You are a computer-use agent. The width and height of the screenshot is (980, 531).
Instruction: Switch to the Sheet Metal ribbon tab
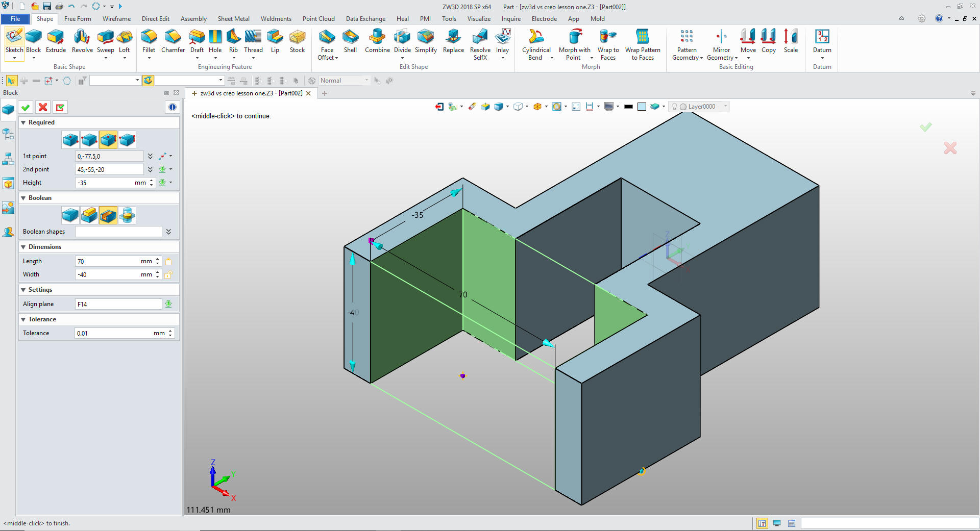233,19
